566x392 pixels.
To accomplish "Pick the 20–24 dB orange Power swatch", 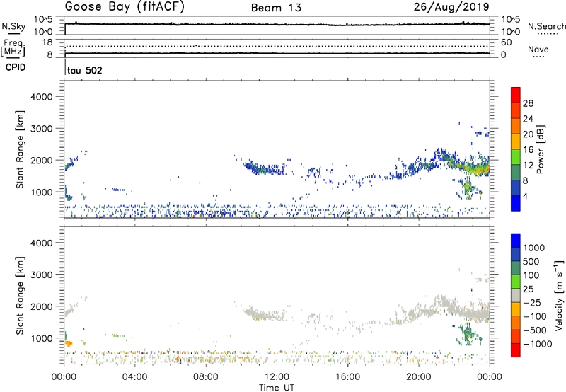I will [516, 125].
